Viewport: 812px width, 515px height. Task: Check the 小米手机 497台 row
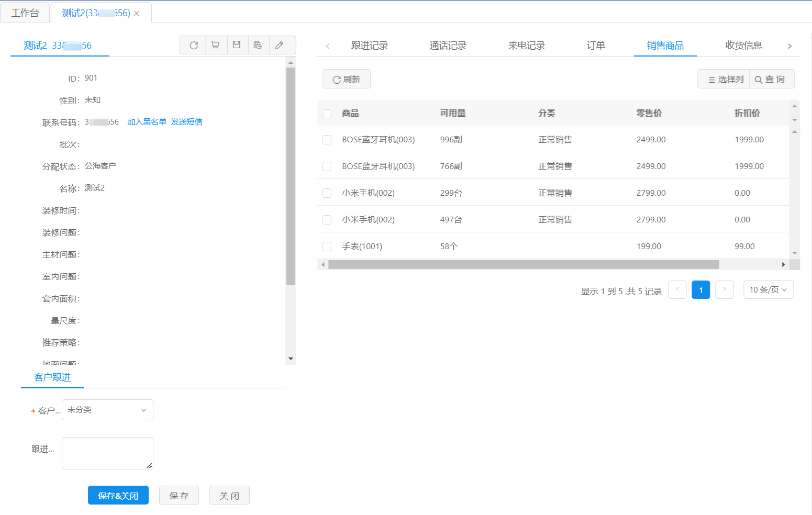[x=327, y=220]
